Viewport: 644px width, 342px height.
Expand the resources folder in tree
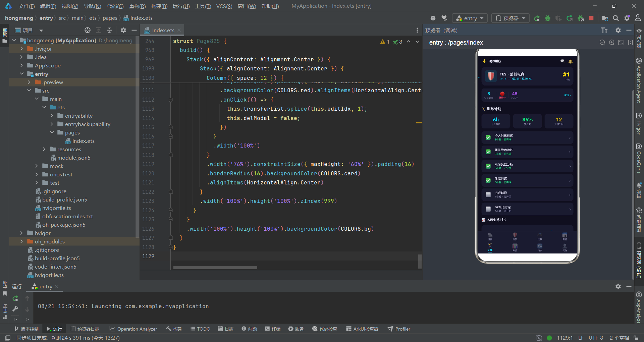tap(44, 149)
